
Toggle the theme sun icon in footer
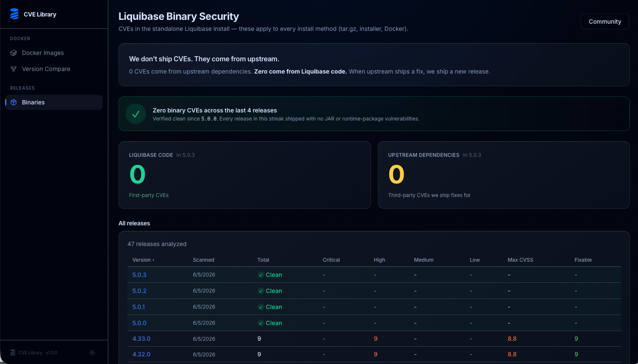coord(92,353)
